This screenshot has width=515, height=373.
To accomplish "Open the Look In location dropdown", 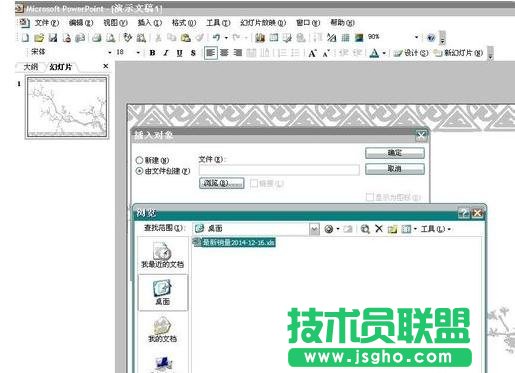I will pyautogui.click(x=314, y=229).
